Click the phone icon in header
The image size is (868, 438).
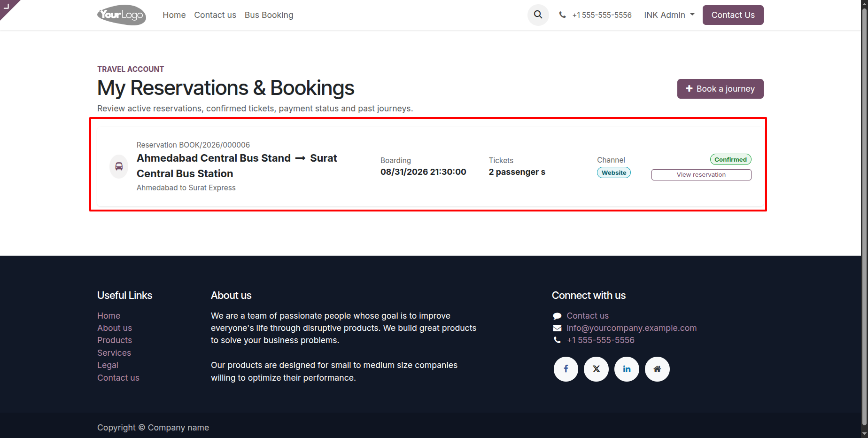click(x=562, y=15)
